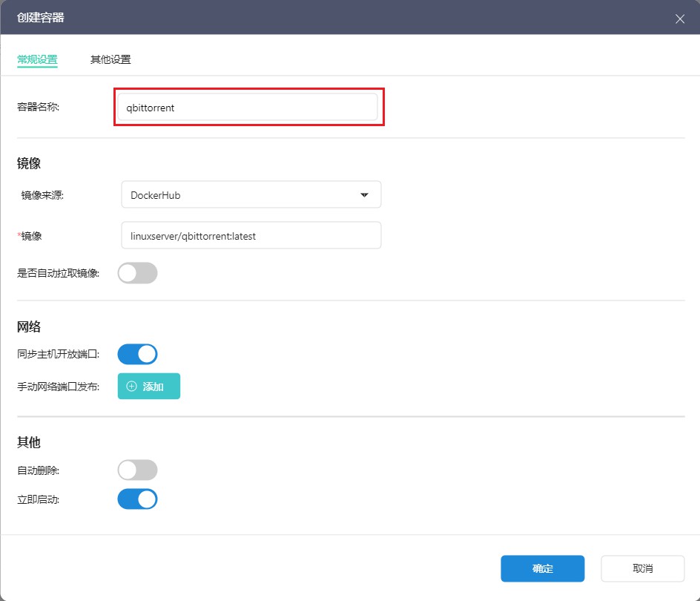
Task: Click the 容器名称 label
Action: [x=38, y=107]
